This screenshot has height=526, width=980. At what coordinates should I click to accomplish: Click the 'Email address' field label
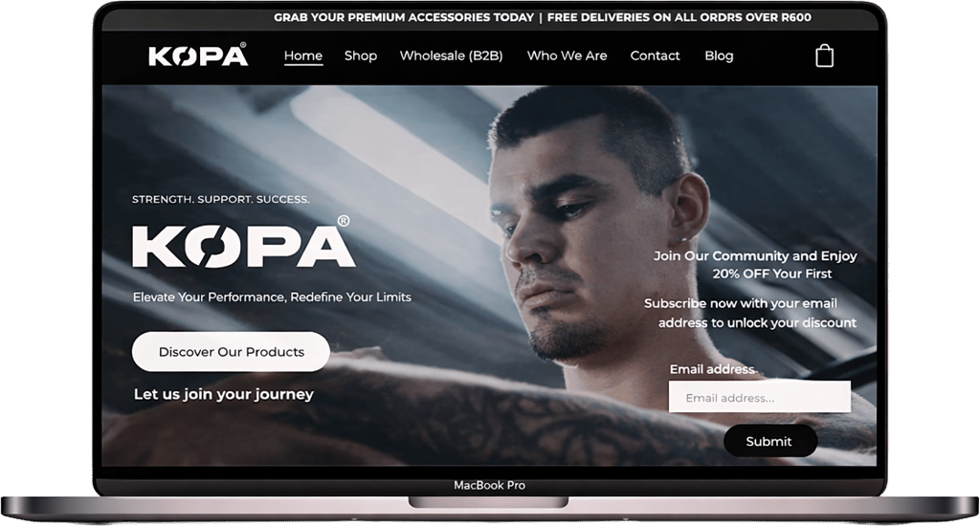(712, 369)
